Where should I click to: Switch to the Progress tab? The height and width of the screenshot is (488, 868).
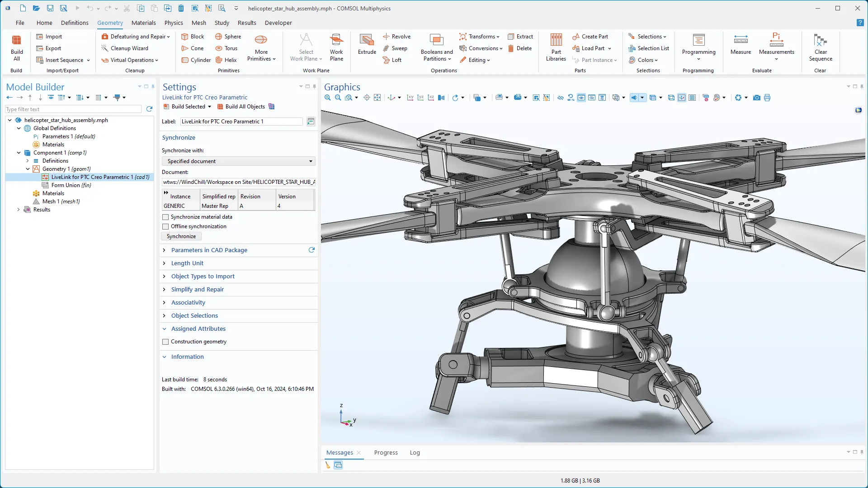386,453
